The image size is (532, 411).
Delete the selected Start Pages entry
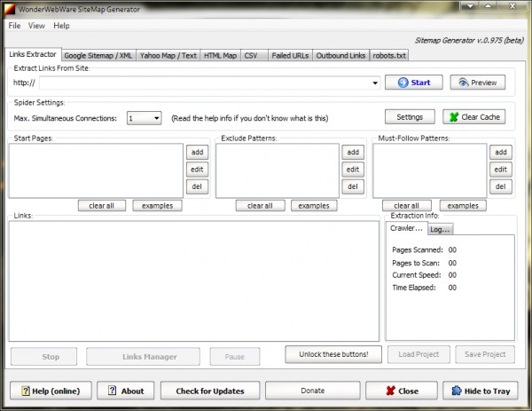(197, 186)
